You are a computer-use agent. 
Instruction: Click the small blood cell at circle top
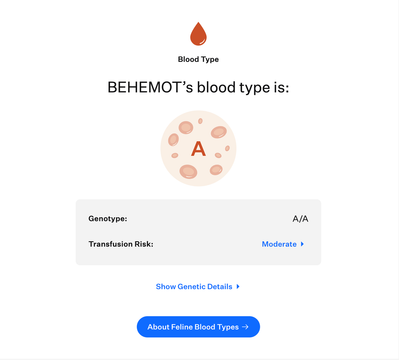200,121
